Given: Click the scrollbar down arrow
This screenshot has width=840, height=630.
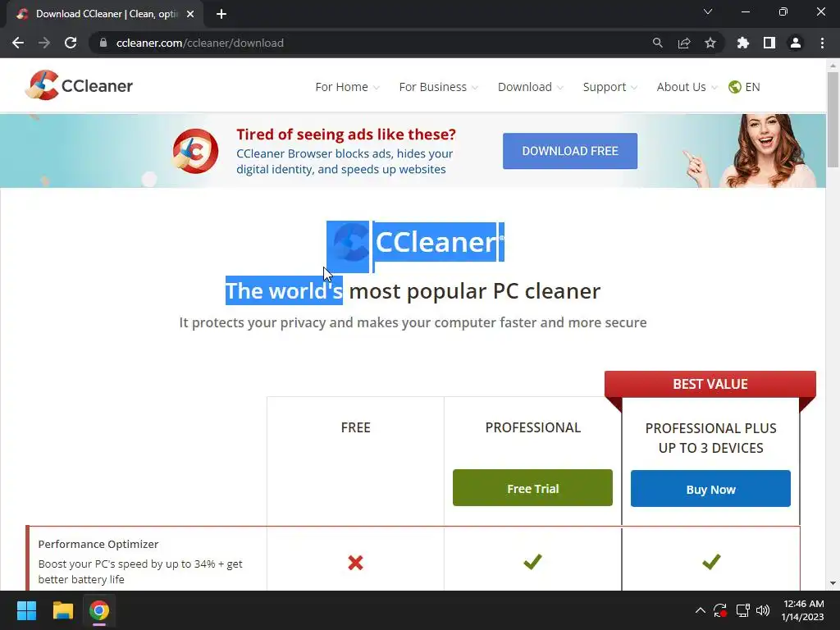Looking at the screenshot, I should [x=833, y=583].
